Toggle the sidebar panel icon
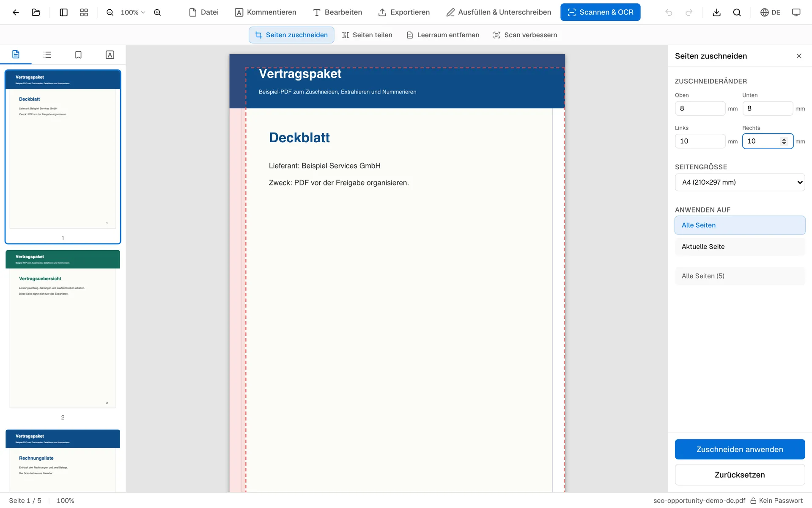The width and height of the screenshot is (812, 508). [x=63, y=12]
